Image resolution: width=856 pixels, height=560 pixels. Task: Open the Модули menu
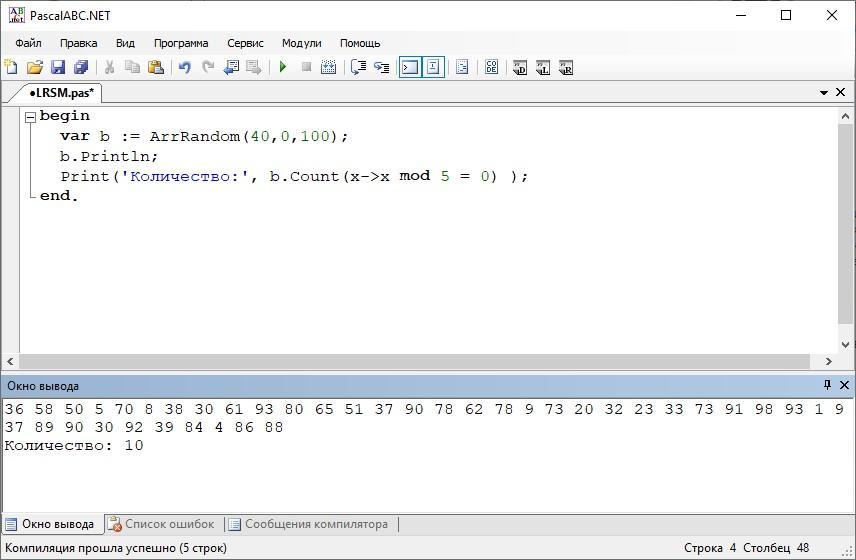pos(301,43)
